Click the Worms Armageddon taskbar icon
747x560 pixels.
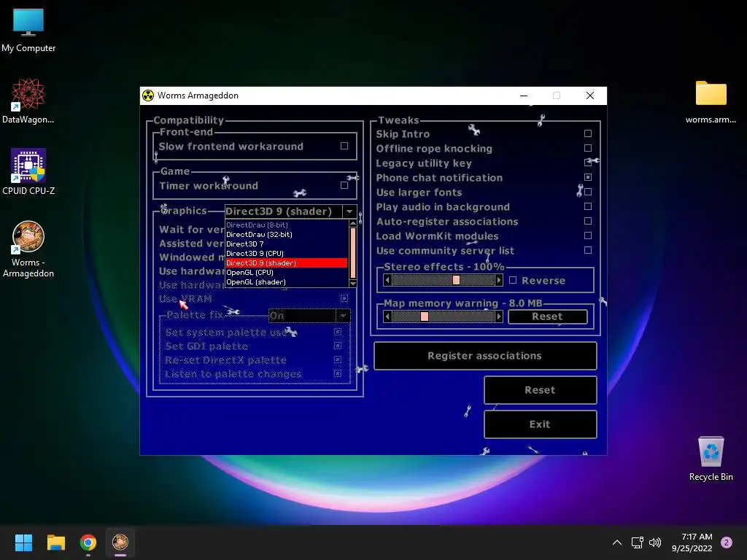coord(120,542)
